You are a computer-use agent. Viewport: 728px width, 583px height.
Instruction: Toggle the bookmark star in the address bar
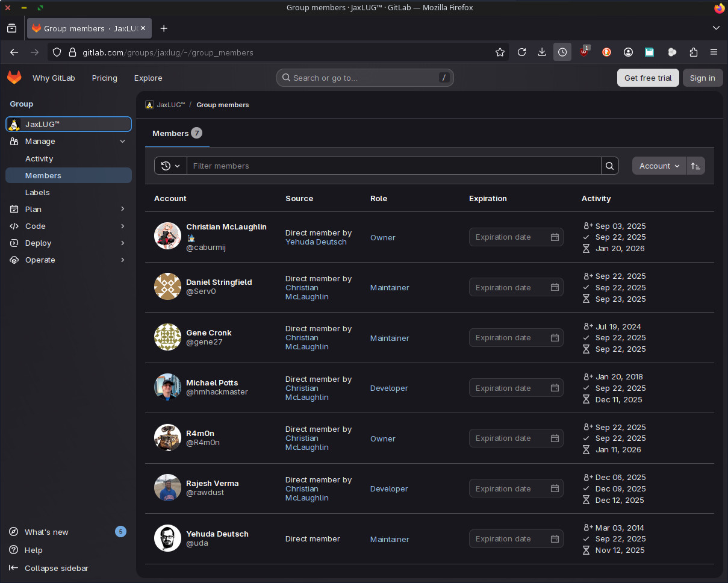coord(500,52)
